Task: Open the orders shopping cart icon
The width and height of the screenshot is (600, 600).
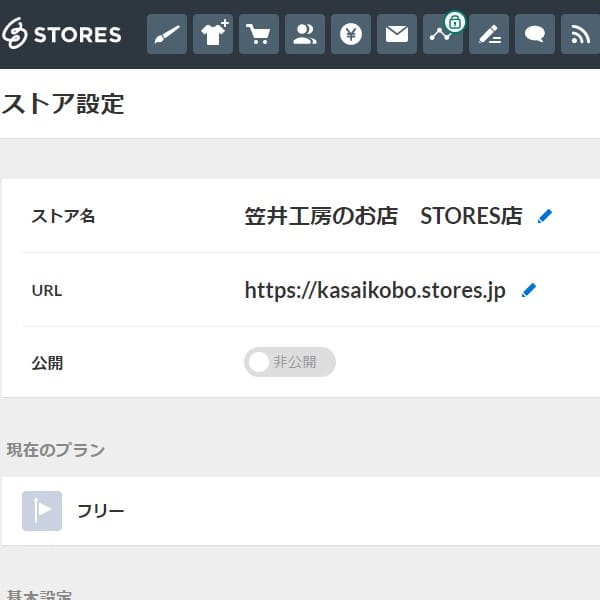Action: [259, 34]
